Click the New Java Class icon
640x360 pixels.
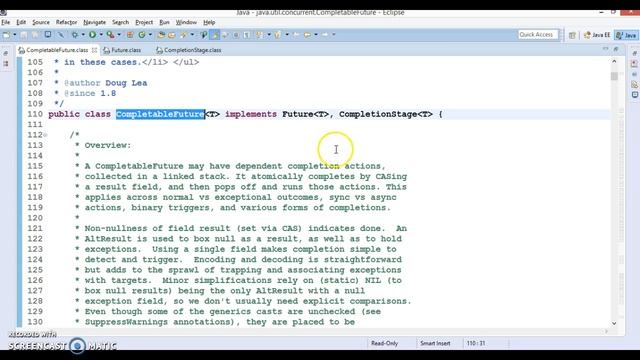coord(142,35)
